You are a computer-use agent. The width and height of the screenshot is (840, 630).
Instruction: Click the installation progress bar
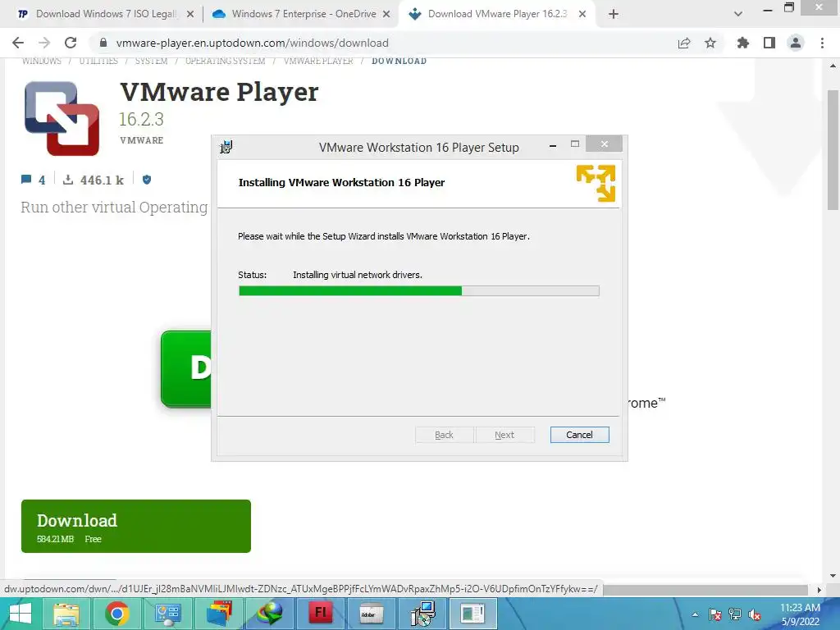tap(419, 291)
